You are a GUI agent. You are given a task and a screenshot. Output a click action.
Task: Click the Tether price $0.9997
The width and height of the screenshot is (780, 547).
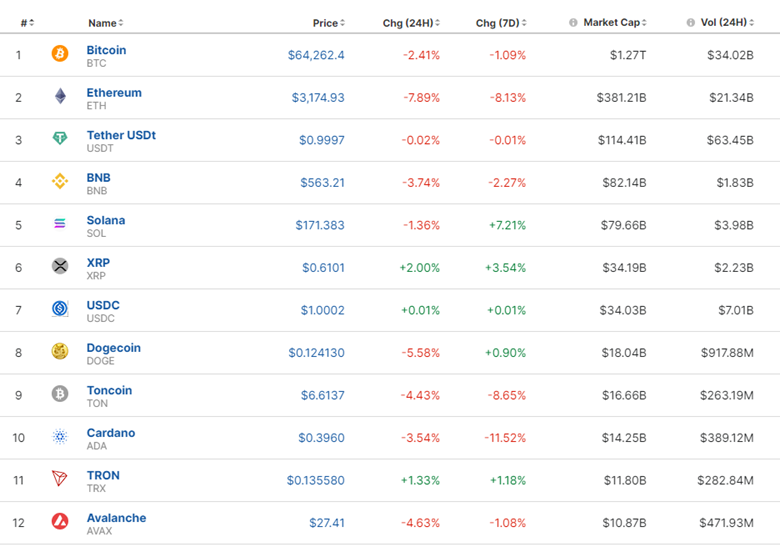click(x=322, y=140)
